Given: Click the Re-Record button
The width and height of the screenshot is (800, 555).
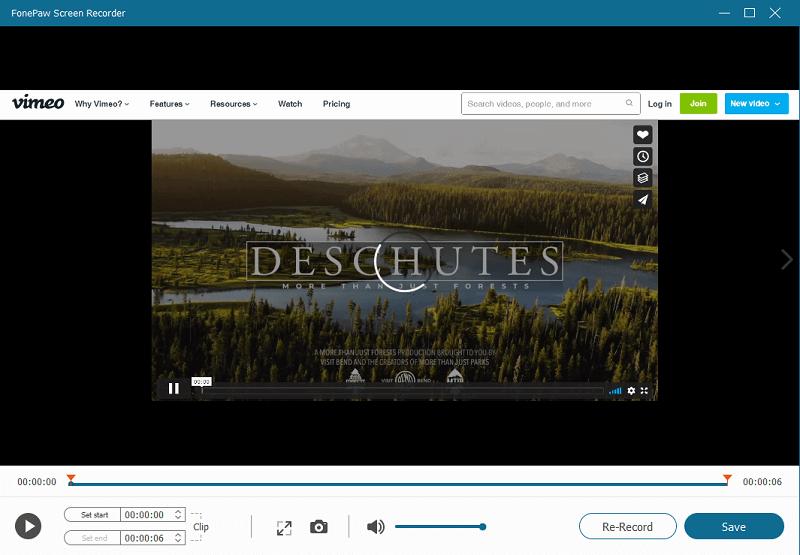Looking at the screenshot, I should [x=628, y=526].
